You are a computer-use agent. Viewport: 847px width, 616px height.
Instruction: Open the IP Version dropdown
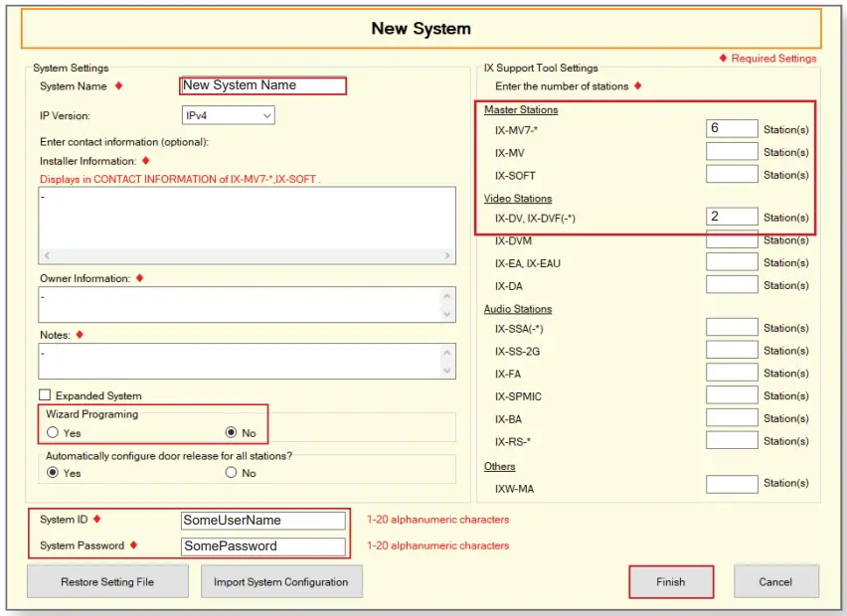(x=228, y=116)
